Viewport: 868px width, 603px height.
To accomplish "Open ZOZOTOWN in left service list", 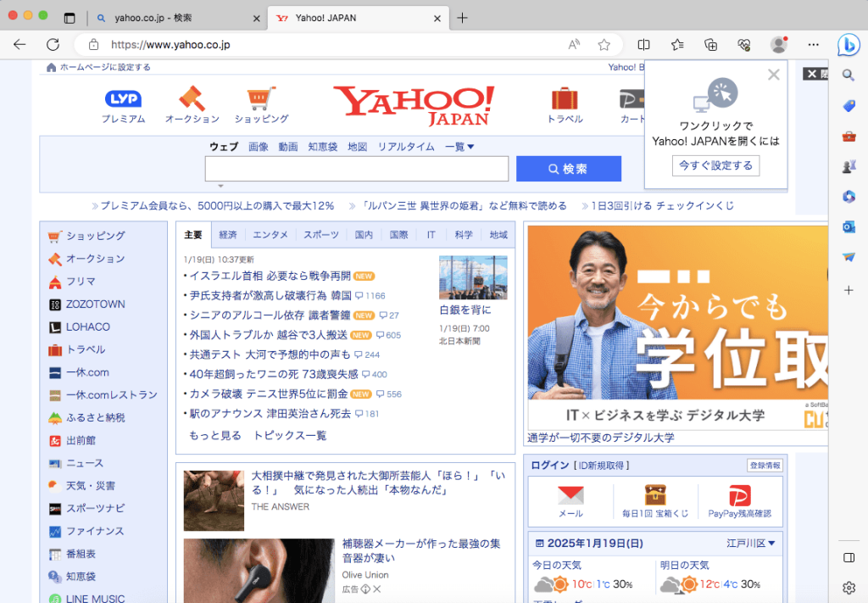I will point(95,304).
